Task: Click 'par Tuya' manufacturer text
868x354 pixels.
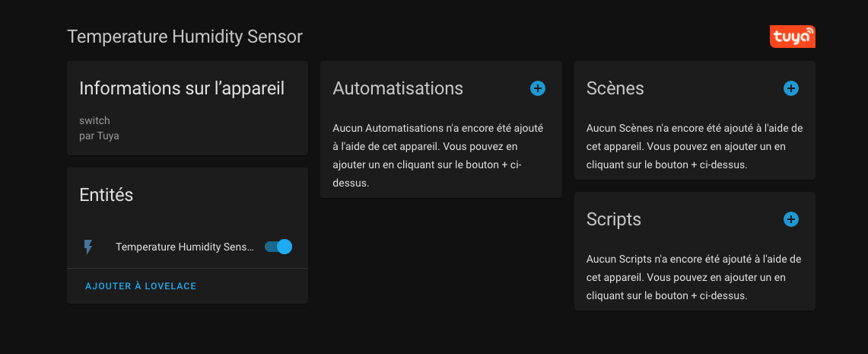Action: tap(99, 136)
